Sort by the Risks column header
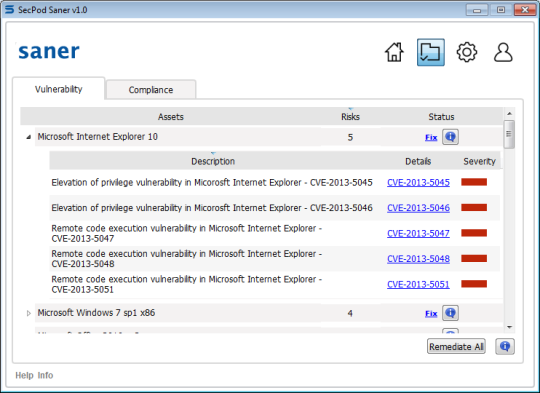This screenshot has width=540, height=393. coord(350,117)
